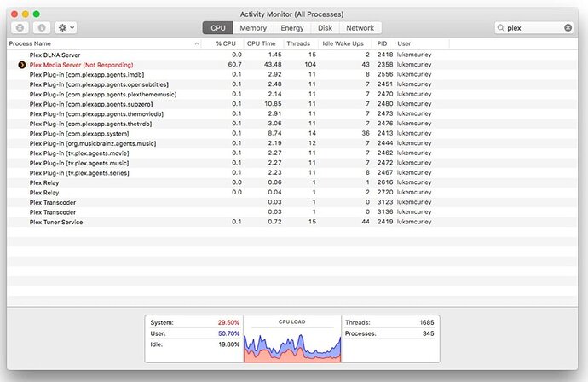Click the Force Quit process stop icon
Image resolution: width=588 pixels, height=382 pixels.
(x=20, y=28)
